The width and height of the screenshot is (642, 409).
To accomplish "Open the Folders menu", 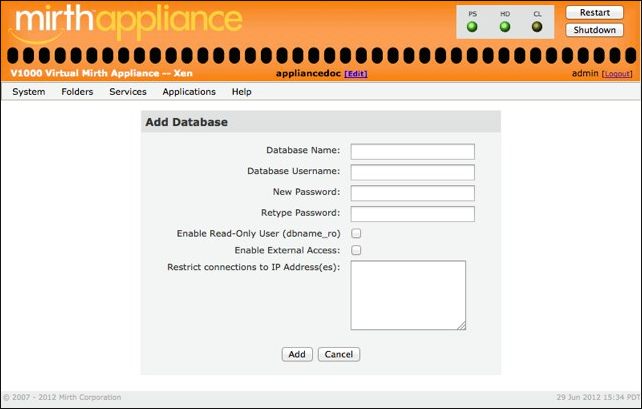I will tap(77, 92).
